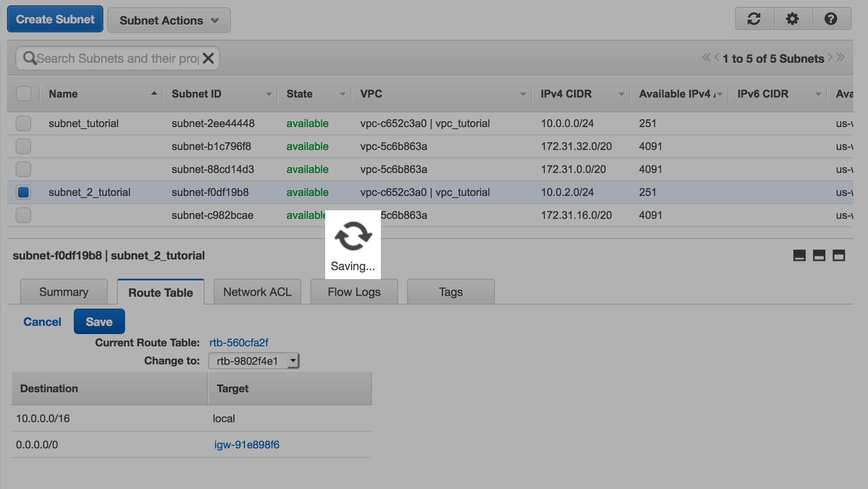Clear the search box with the X icon
868x489 pixels.
(x=208, y=58)
